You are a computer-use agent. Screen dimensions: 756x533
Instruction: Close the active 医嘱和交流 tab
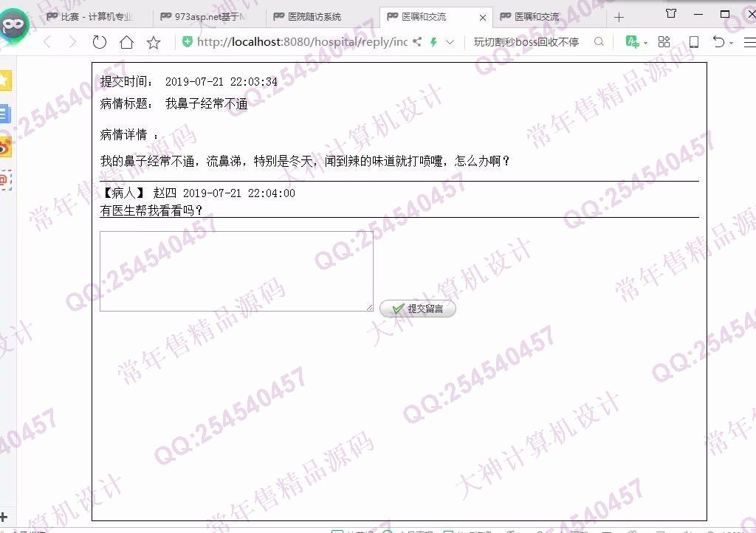[483, 18]
